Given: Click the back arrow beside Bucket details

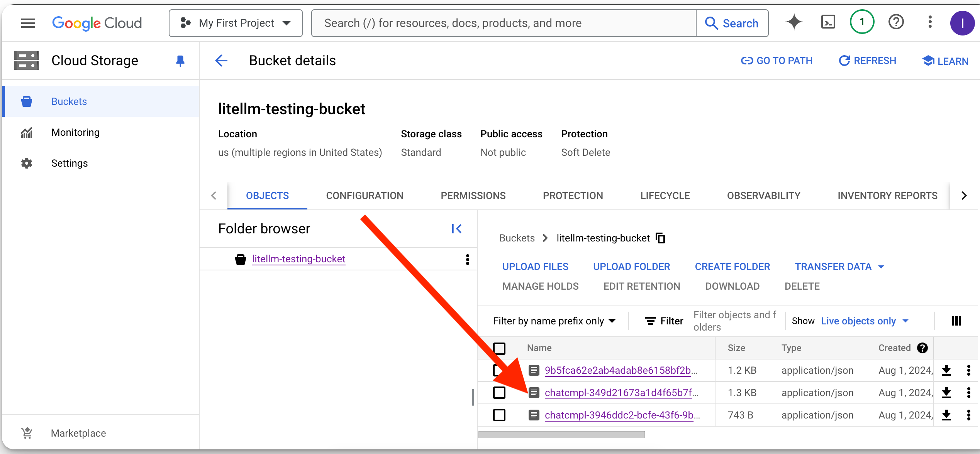Looking at the screenshot, I should click(x=221, y=61).
